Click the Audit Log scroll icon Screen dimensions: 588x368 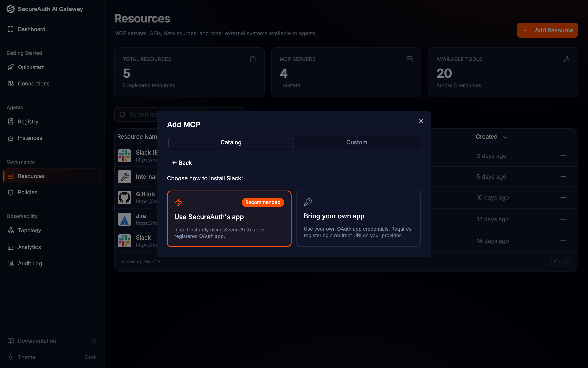(x=10, y=263)
